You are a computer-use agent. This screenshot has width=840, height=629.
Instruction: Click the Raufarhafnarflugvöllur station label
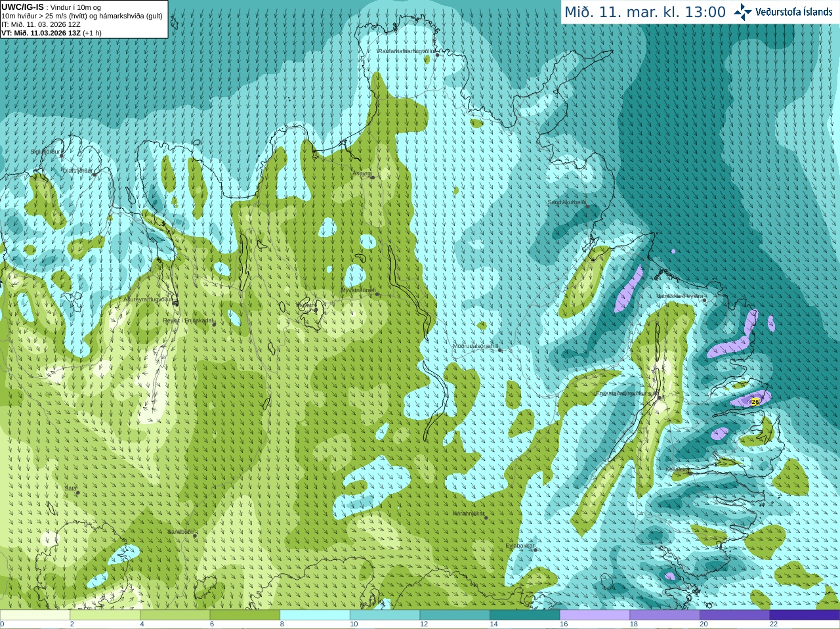(x=407, y=51)
